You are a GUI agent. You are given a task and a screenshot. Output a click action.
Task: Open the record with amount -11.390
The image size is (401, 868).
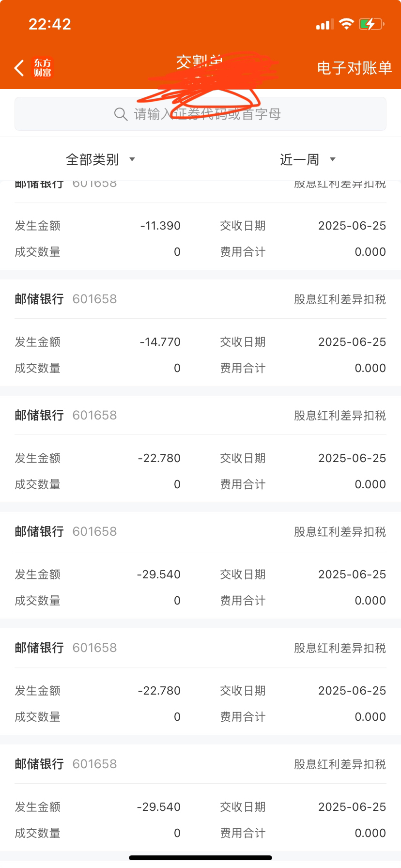(200, 225)
